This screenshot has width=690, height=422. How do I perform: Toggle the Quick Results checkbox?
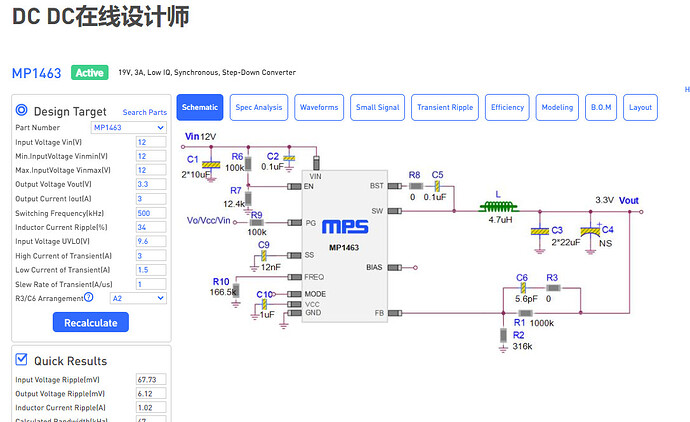click(21, 360)
